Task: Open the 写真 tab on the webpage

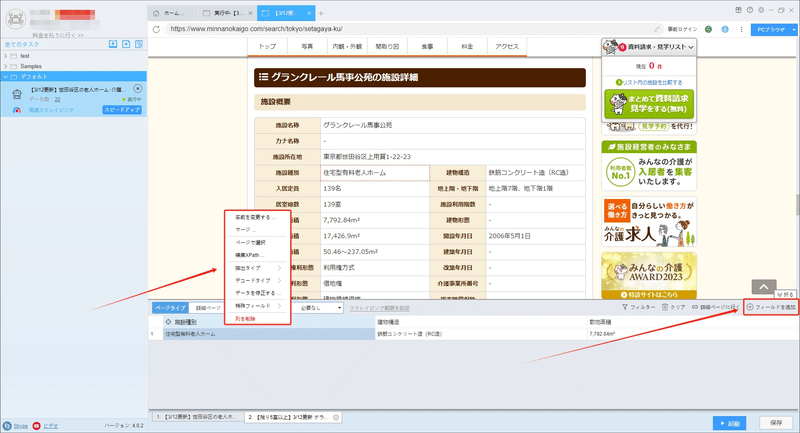Action: 307,46
